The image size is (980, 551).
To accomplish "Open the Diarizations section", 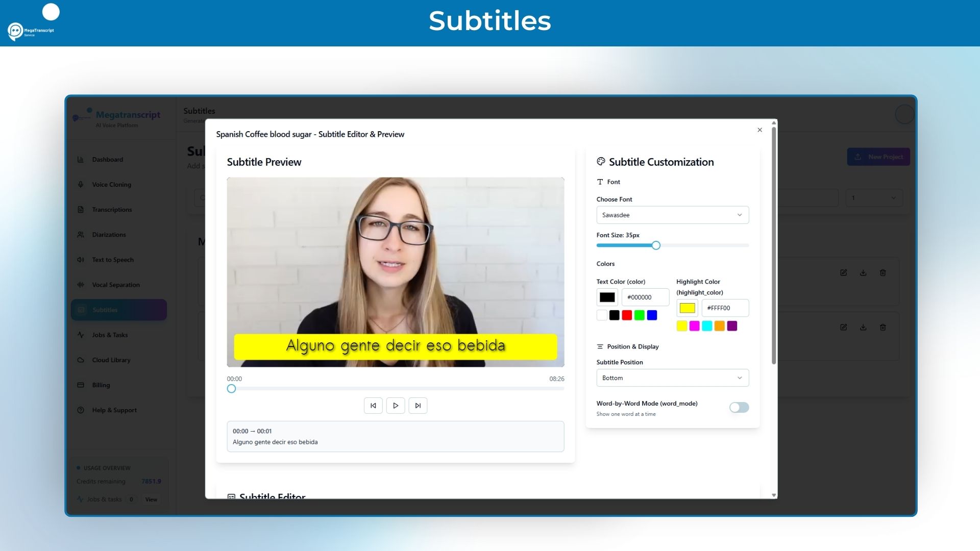I will (109, 234).
